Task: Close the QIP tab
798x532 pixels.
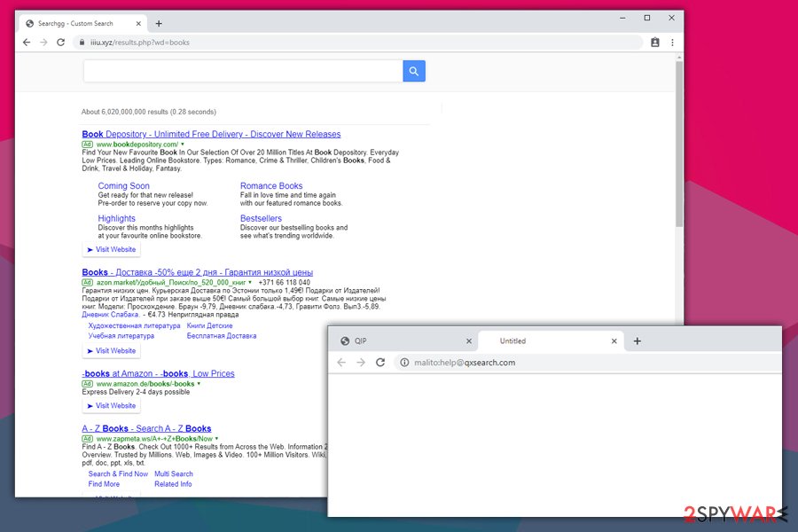Action: point(469,341)
